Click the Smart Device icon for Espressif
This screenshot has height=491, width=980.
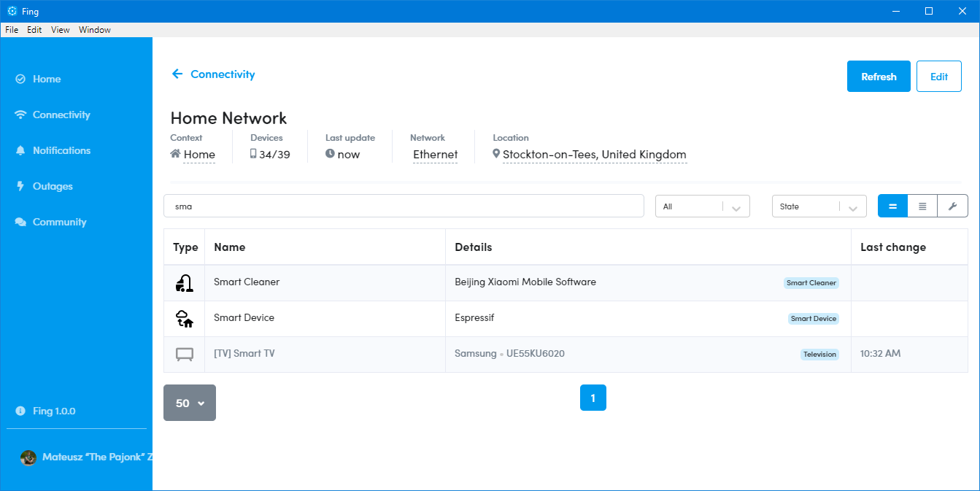point(185,318)
